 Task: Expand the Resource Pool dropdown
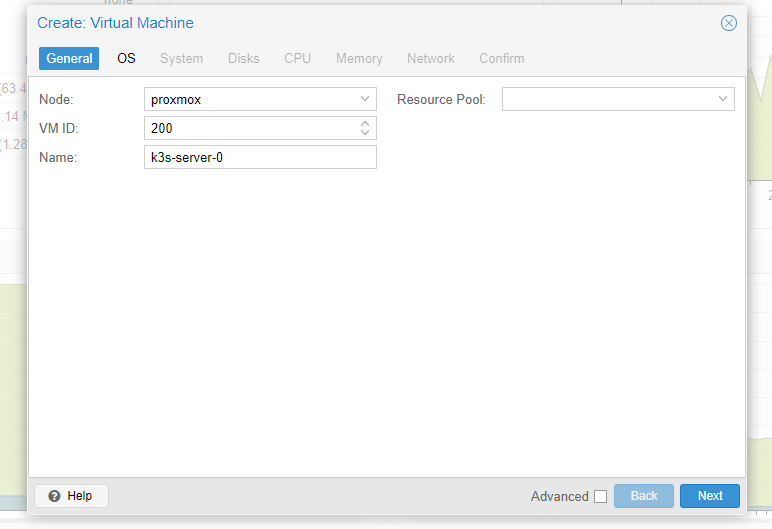click(x=723, y=99)
